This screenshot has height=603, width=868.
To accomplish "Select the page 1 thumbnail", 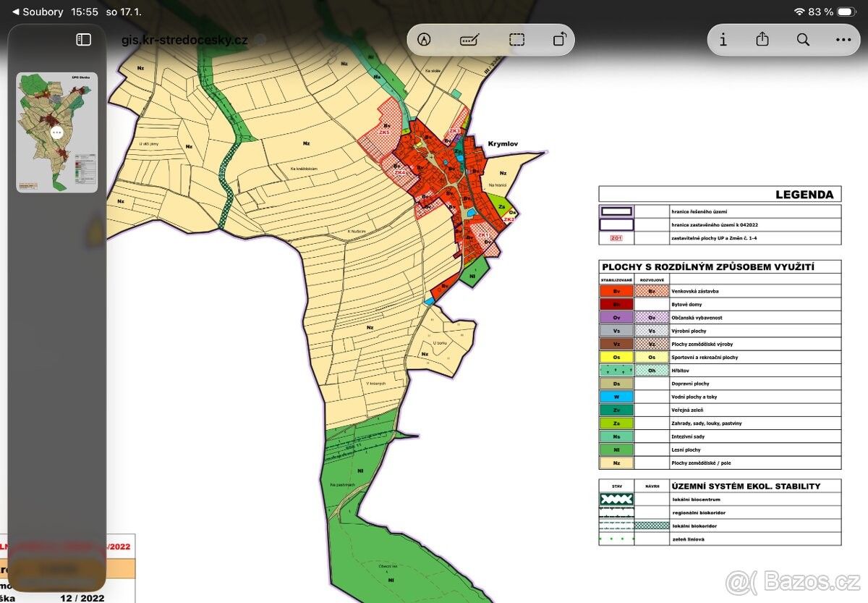I will pos(57,132).
